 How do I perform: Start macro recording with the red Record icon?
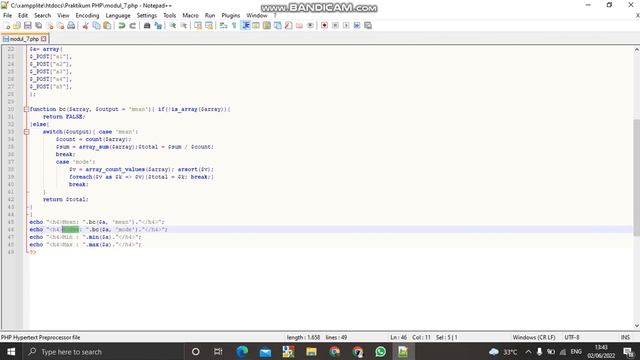click(324, 26)
